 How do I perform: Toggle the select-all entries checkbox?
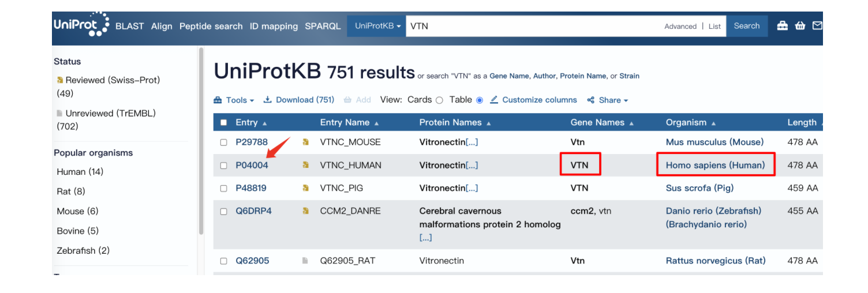pyautogui.click(x=223, y=122)
